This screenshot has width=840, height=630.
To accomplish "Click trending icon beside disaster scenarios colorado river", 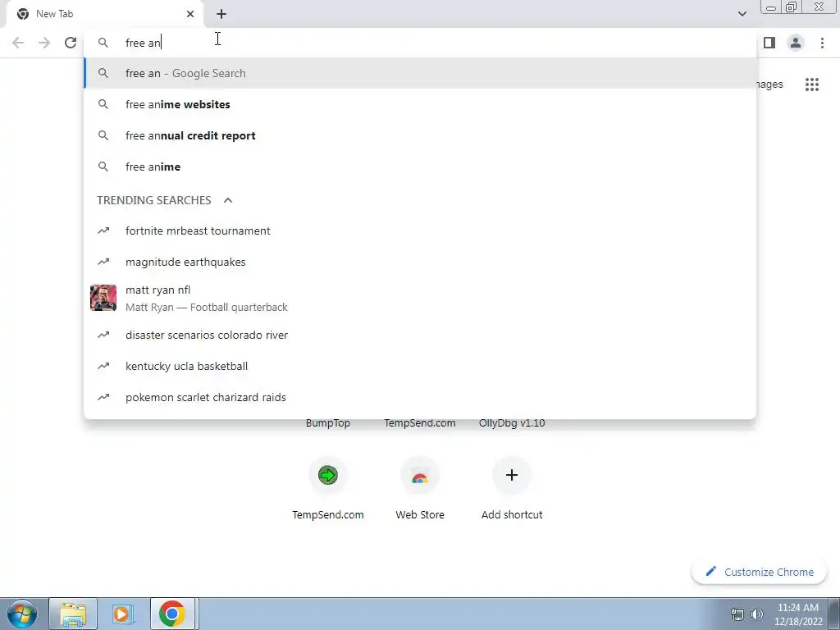I will [103, 335].
